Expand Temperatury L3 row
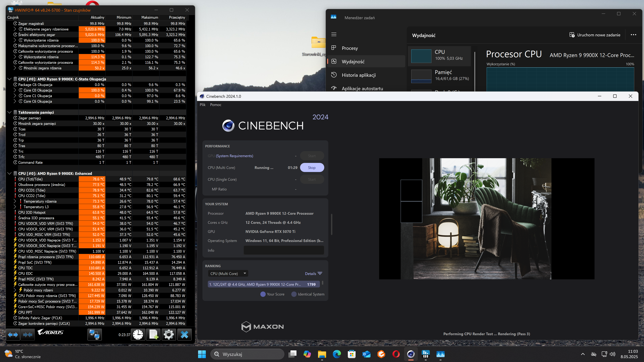The width and height of the screenshot is (644, 362). [15, 207]
